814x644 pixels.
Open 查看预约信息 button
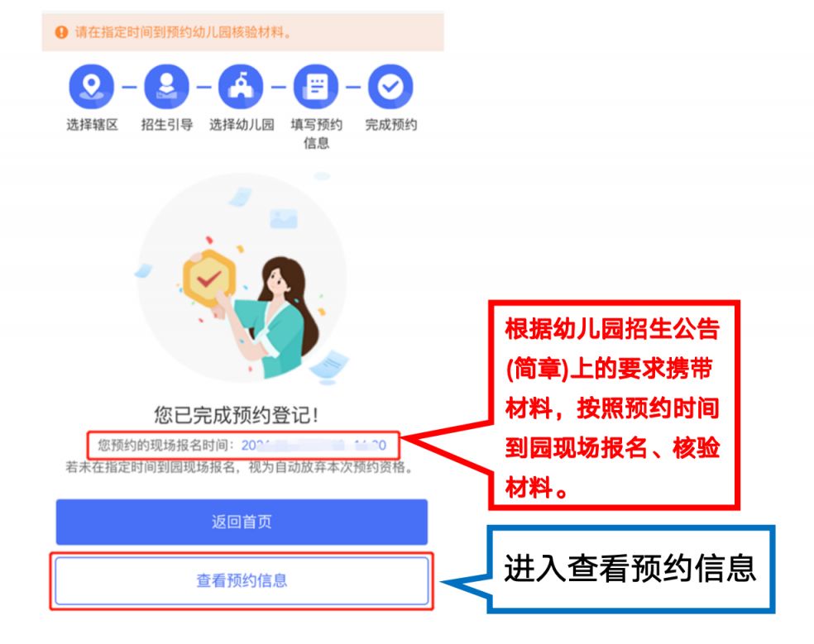[242, 580]
